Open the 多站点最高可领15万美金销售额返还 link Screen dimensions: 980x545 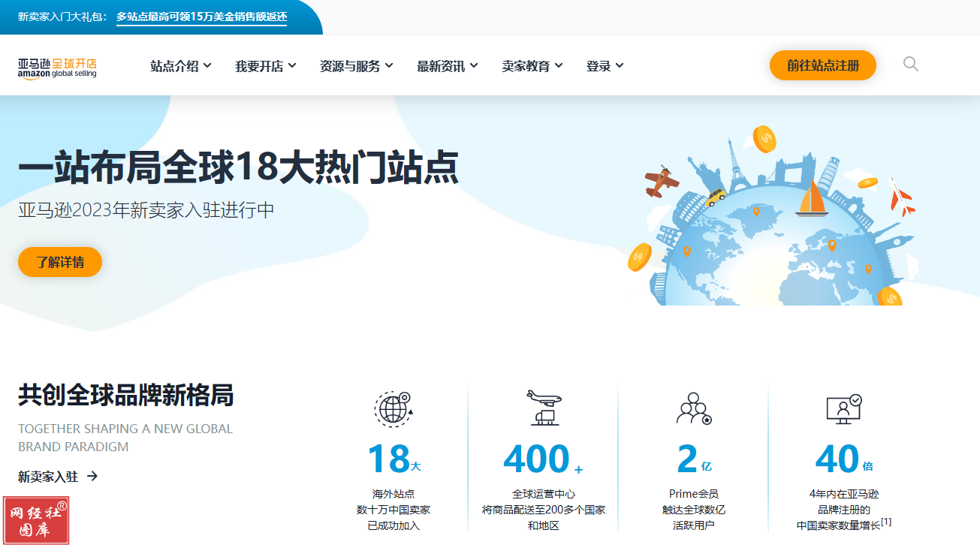tap(201, 17)
